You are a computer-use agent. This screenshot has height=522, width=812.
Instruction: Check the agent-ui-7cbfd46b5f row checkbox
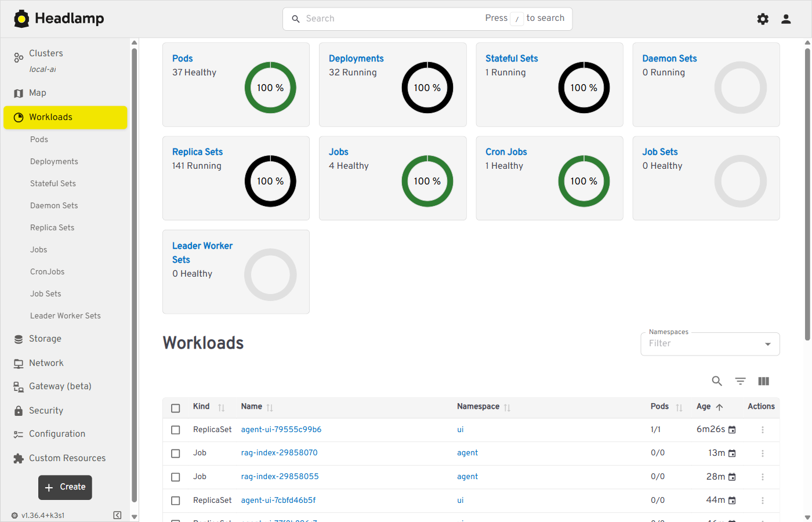(x=176, y=501)
